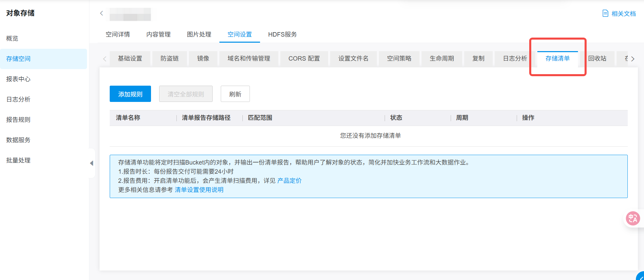Collapse the sidebar with the triangle handle
The image size is (644, 280).
click(x=91, y=163)
